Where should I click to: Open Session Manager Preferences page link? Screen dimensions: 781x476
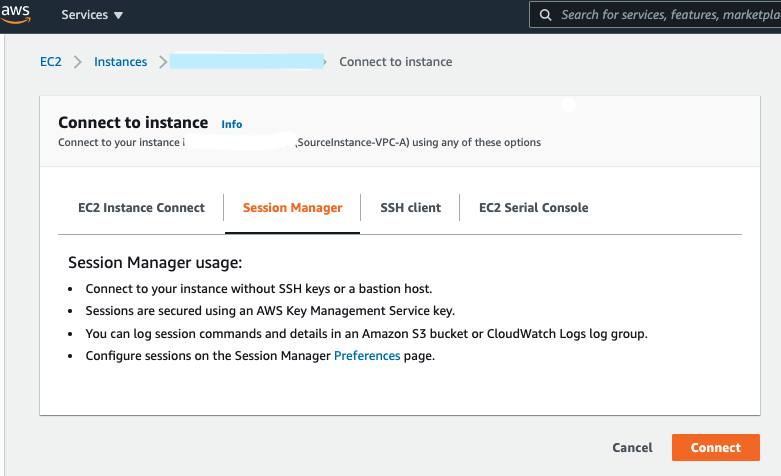[367, 356]
